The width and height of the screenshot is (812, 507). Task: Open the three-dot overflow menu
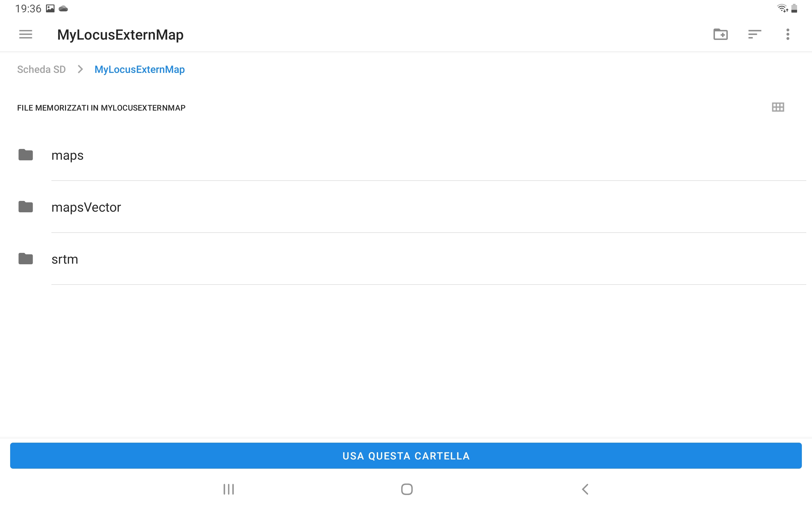[788, 34]
